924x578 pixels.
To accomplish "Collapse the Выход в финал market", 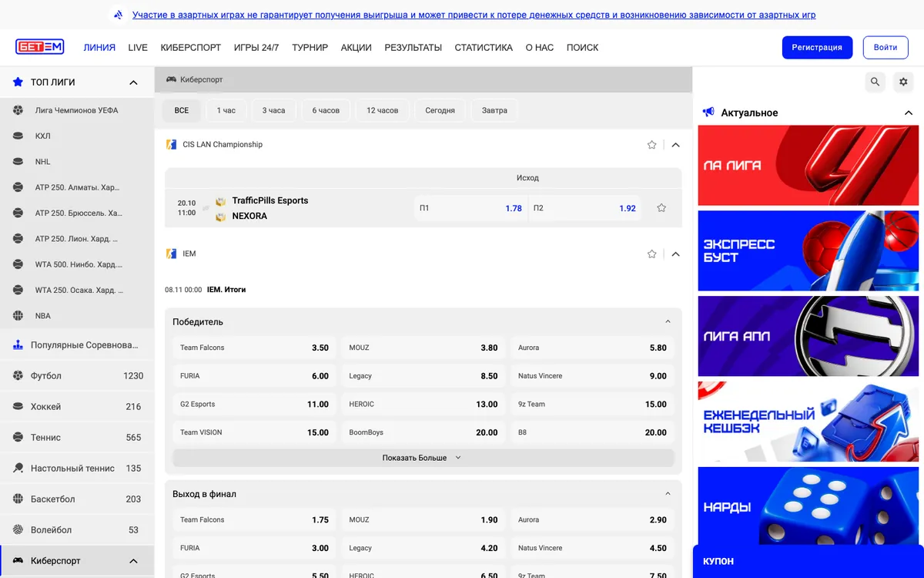I will click(x=668, y=494).
